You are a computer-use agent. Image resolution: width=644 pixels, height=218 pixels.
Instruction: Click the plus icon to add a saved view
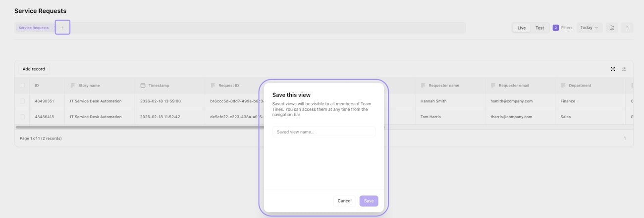(62, 28)
